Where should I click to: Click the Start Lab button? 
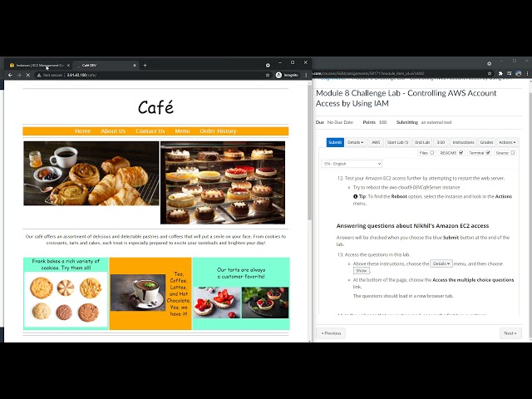click(397, 142)
